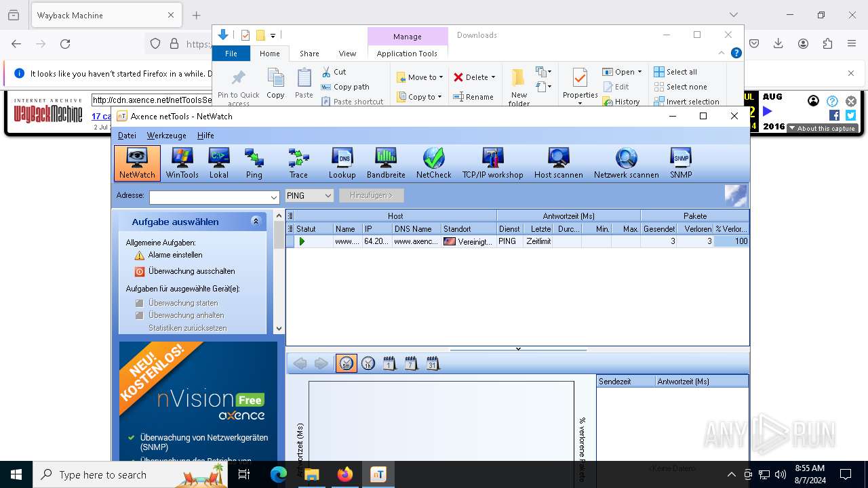The height and width of the screenshot is (488, 868).
Task: Select the 31 day chart range
Action: coord(433,364)
